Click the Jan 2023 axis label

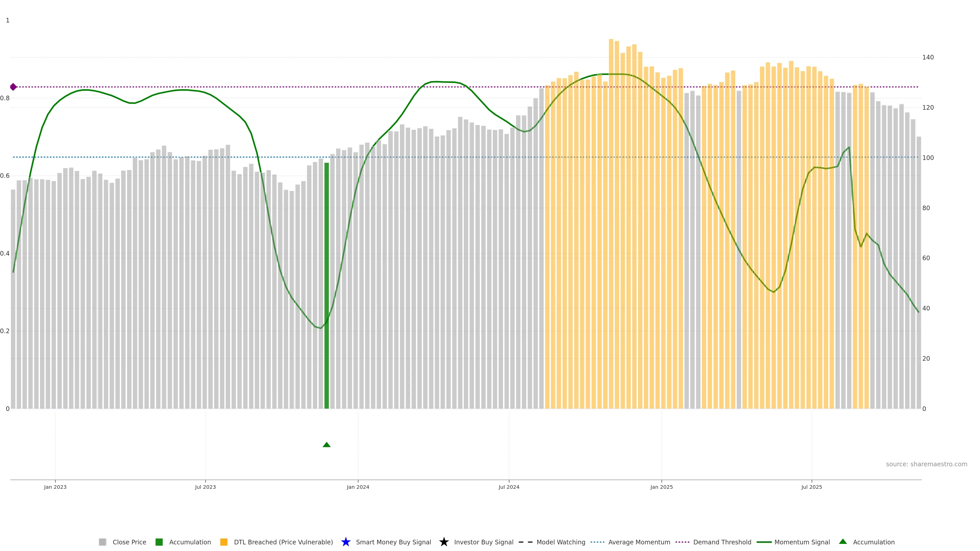point(55,487)
